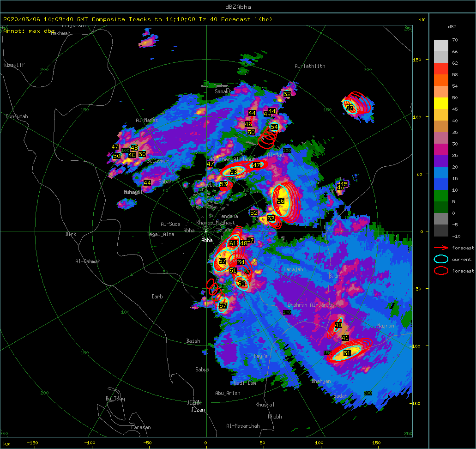Click the red 58-62 dBZ color swatch

click(441, 68)
